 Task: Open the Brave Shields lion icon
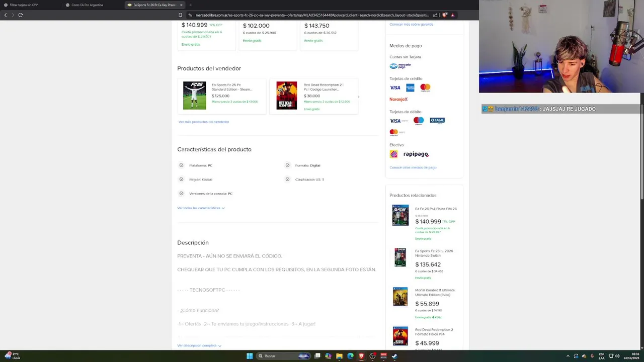point(444,15)
